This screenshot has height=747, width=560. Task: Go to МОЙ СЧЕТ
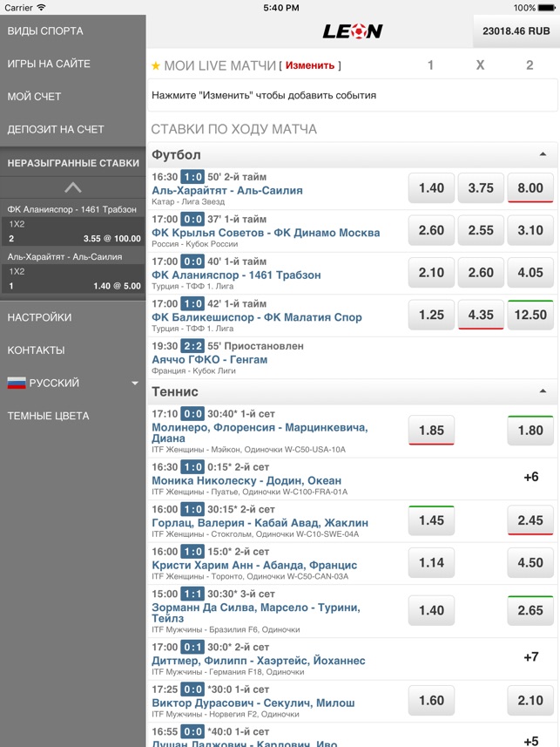[x=34, y=97]
